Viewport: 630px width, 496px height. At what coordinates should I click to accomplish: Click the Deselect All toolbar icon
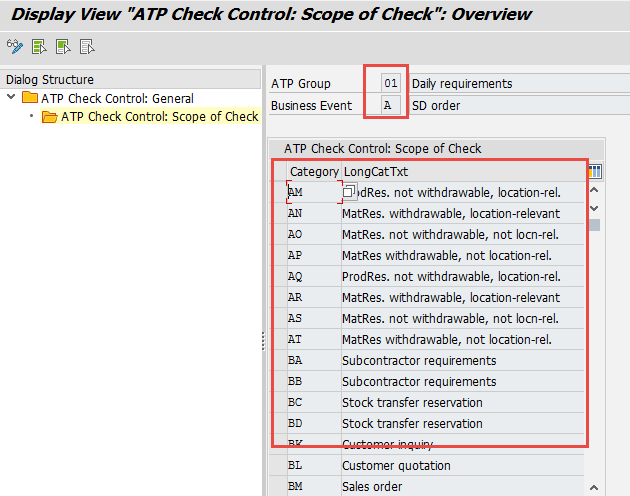pos(87,47)
